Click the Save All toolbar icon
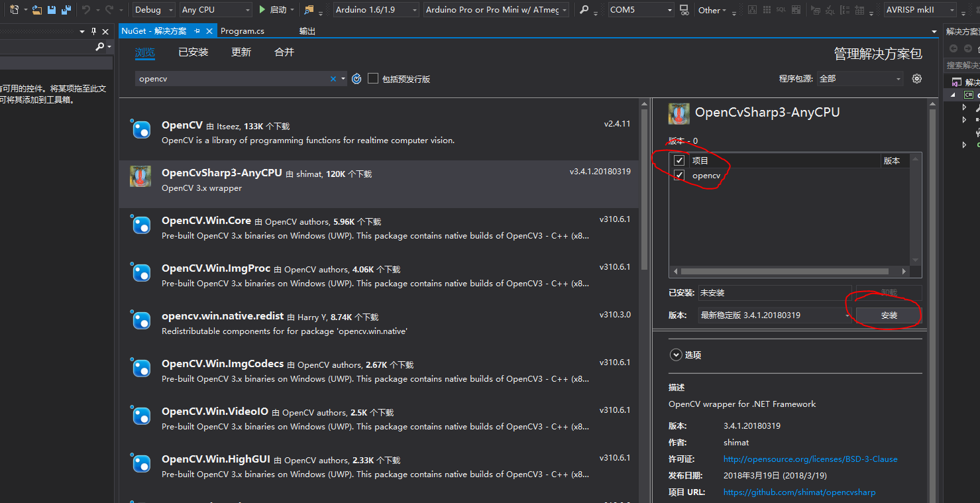Screen dimensions: 980x503 [66, 10]
